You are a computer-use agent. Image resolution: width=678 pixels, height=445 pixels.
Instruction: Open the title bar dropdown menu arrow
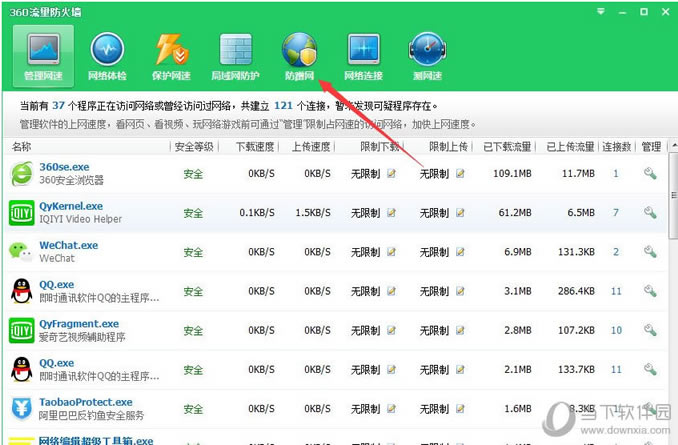(601, 12)
